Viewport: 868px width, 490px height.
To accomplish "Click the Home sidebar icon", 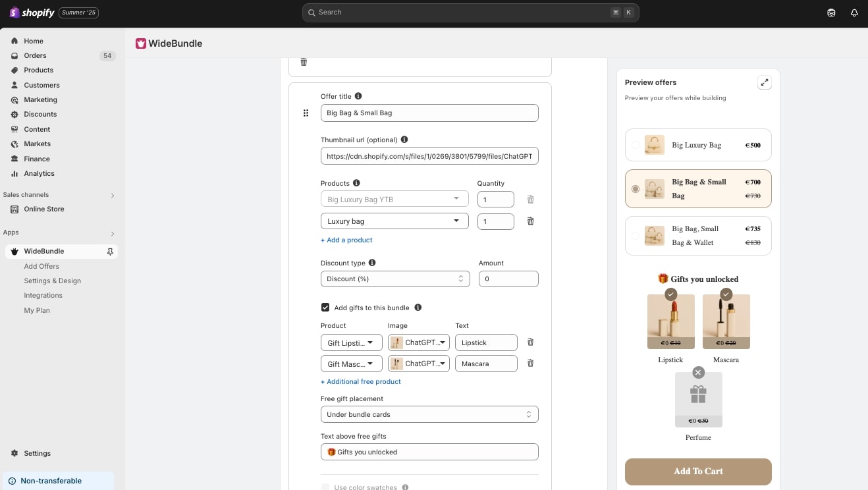I will click(14, 41).
